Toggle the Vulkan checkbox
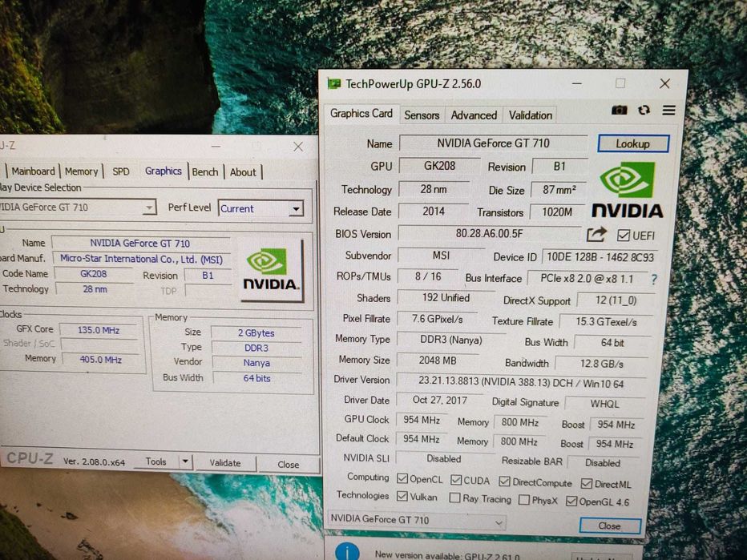The image size is (747, 560). (x=402, y=496)
